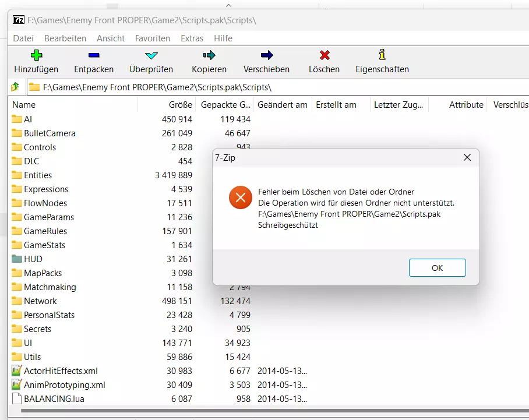Click the Überprüfen checkmark arrow icon
This screenshot has width=529, height=420.
pos(151,55)
